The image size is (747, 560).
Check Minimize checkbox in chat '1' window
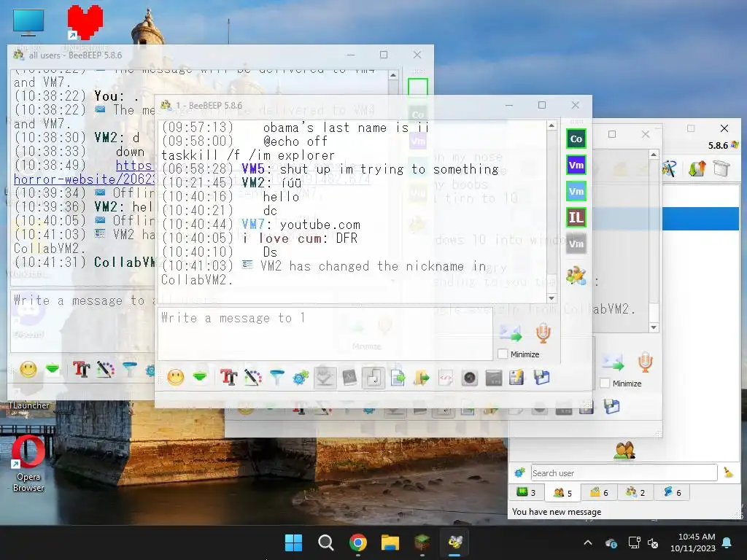tap(503, 354)
